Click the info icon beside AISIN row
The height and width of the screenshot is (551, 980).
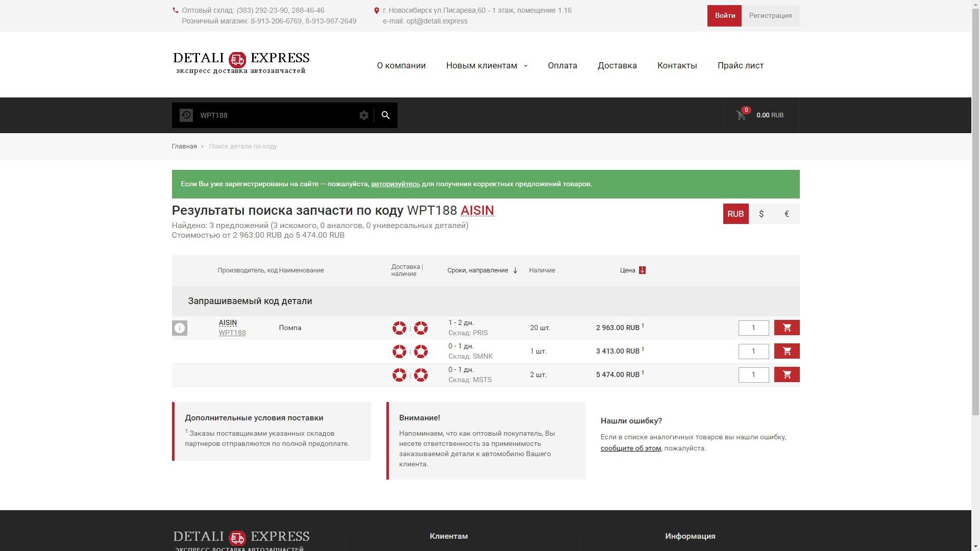pyautogui.click(x=180, y=328)
